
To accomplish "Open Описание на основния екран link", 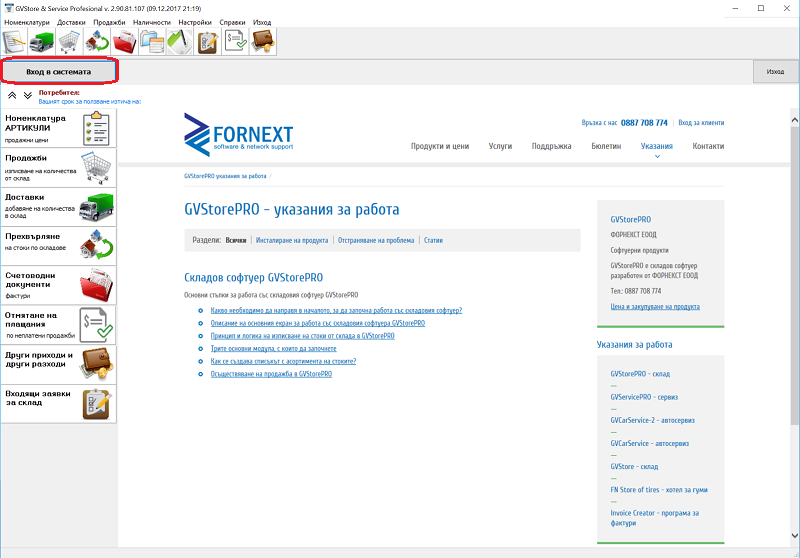I will [x=318, y=323].
